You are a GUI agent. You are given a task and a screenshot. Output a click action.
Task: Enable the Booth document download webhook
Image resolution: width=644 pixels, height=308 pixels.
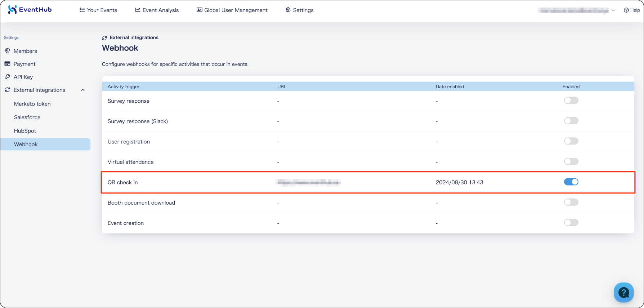tap(571, 202)
